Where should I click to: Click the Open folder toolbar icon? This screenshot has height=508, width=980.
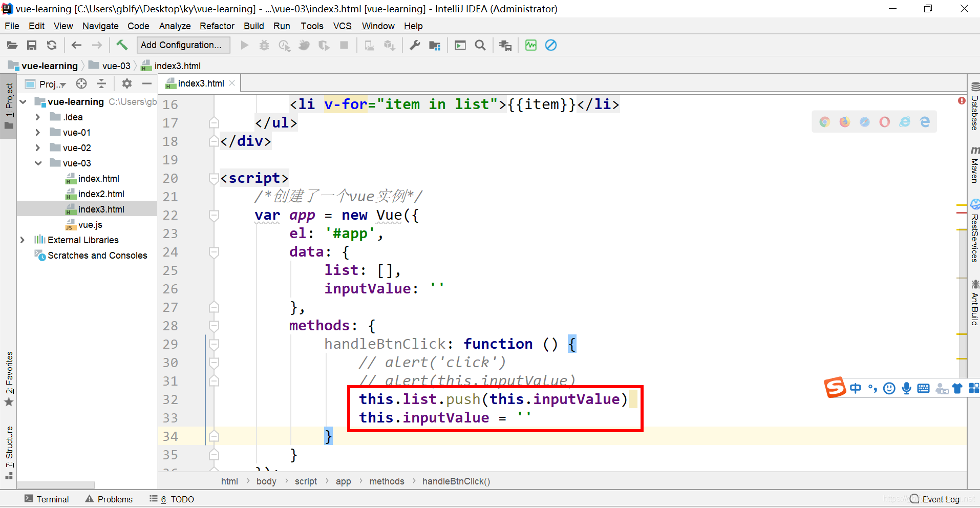point(12,45)
